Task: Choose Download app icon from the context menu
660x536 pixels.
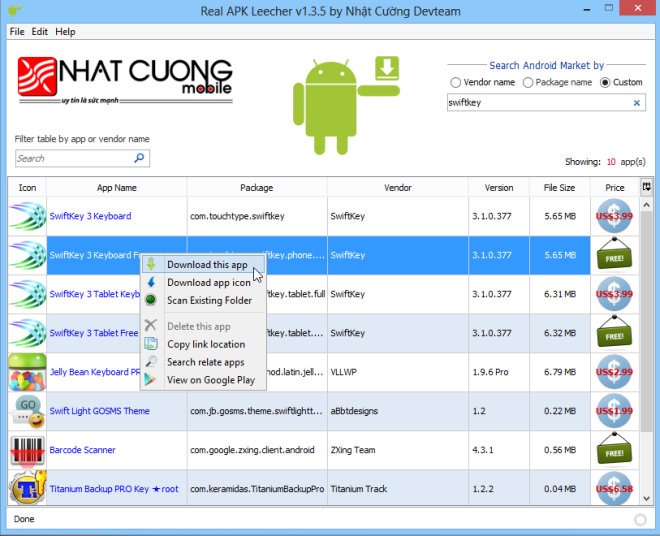Action: (x=203, y=282)
